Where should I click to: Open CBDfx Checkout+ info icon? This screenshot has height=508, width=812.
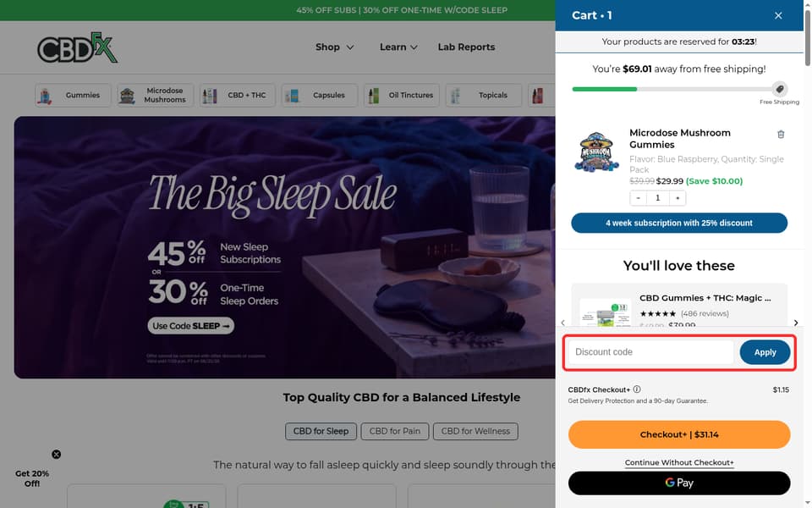pyautogui.click(x=637, y=389)
